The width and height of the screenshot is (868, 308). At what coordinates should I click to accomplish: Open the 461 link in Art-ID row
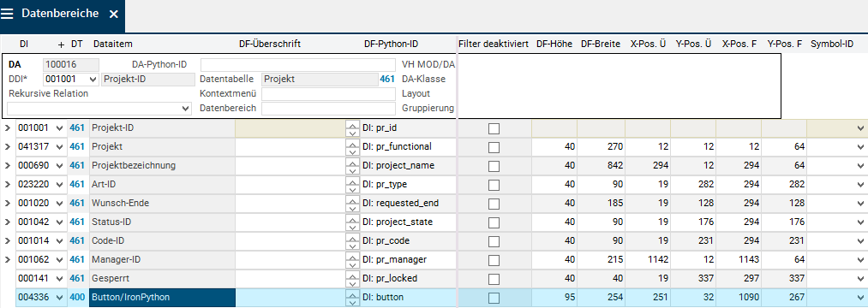coord(77,184)
